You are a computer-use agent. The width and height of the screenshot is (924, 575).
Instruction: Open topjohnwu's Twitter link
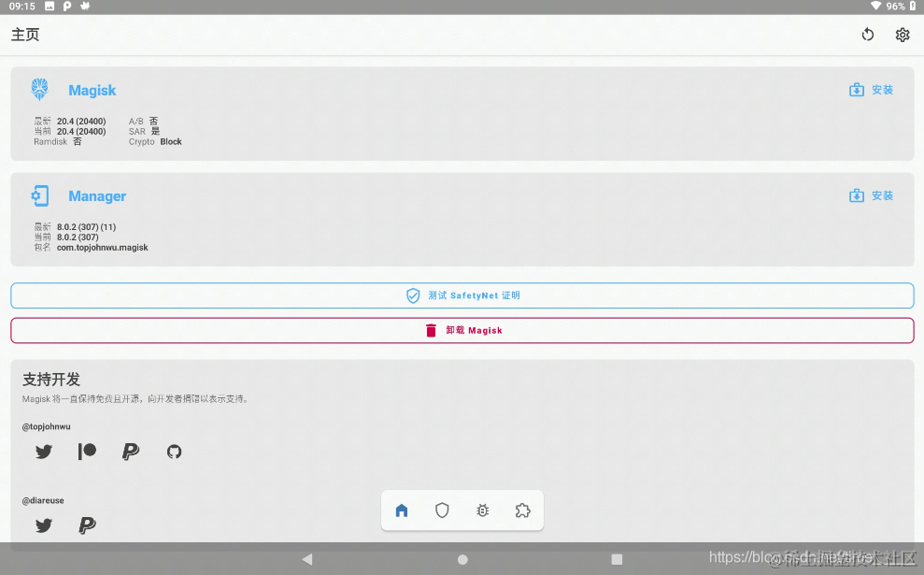click(44, 452)
